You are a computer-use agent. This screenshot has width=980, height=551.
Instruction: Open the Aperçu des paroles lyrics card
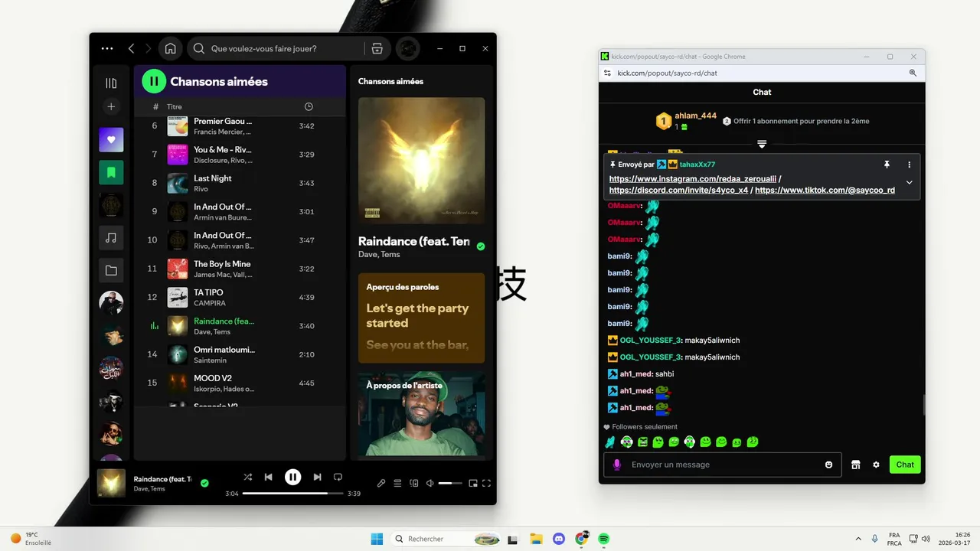[x=421, y=318]
